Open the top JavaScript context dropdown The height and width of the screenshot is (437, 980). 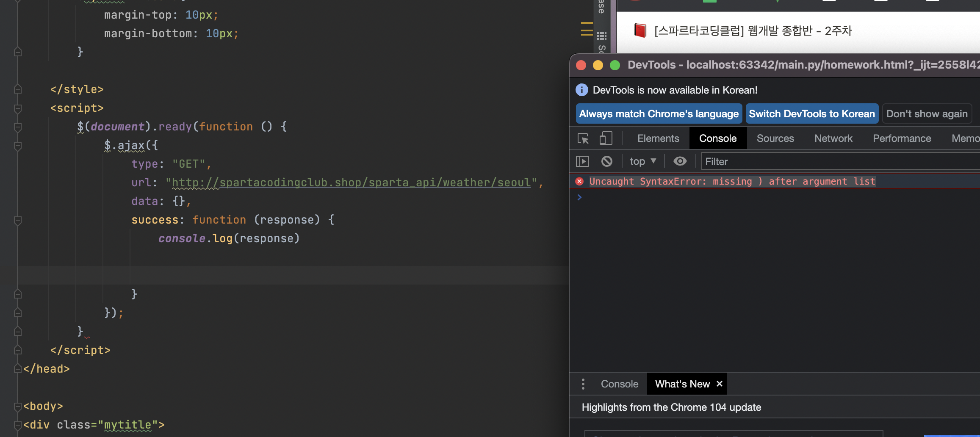point(643,161)
